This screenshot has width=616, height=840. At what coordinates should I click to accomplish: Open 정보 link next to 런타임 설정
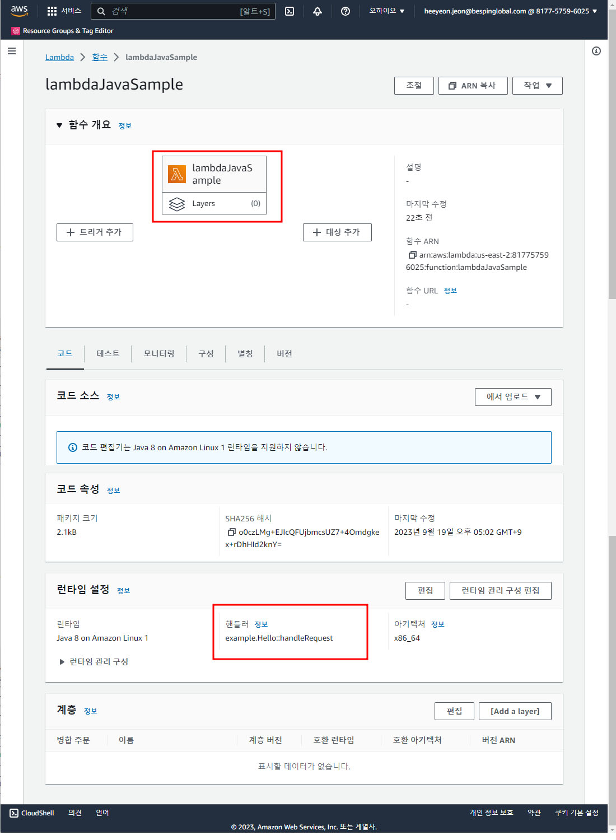[x=123, y=591]
